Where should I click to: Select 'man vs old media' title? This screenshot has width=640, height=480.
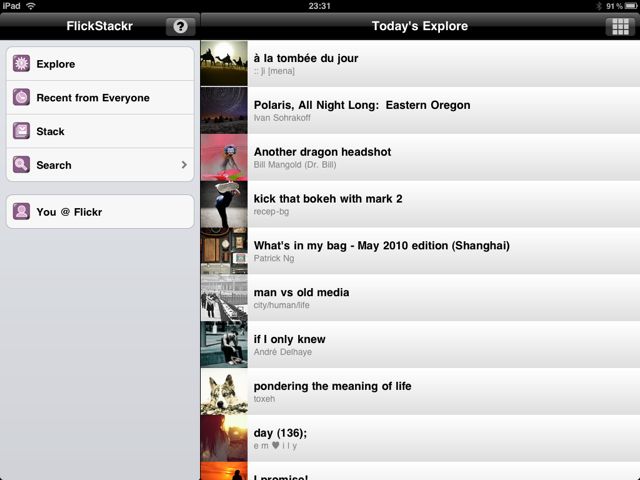[301, 293]
